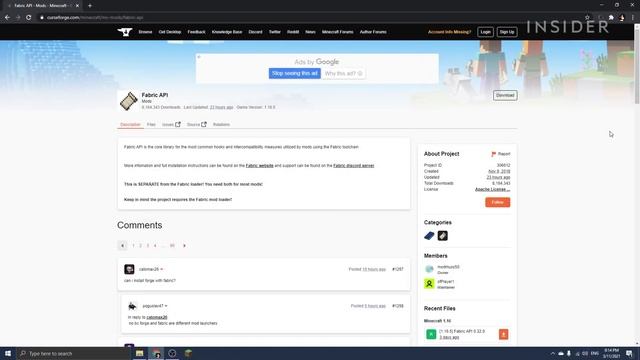Click the blue category icon

429,236
